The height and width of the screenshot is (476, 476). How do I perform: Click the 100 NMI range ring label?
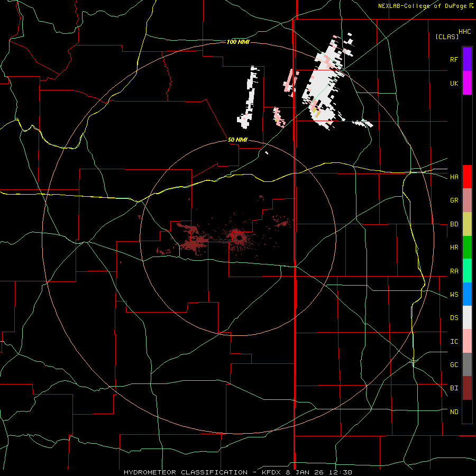pyautogui.click(x=238, y=42)
